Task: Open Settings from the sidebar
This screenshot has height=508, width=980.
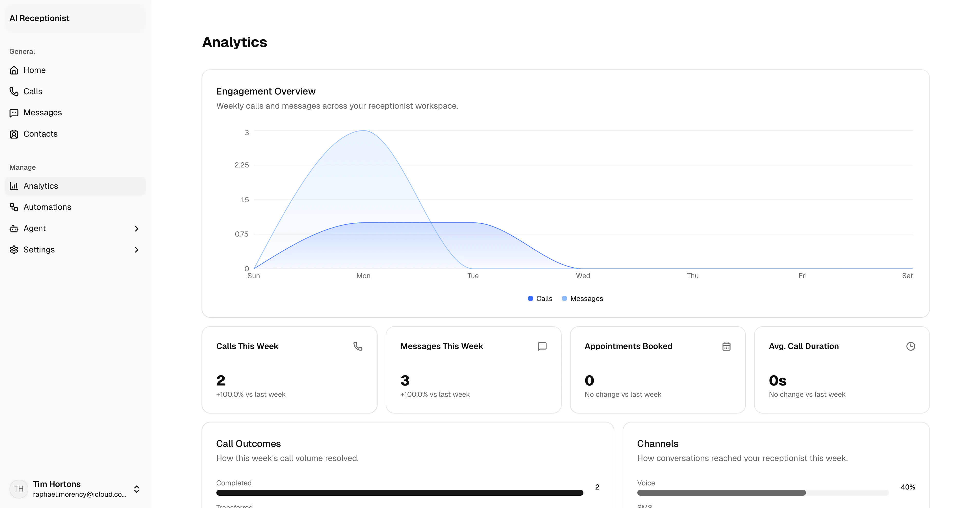Action: [x=39, y=250]
